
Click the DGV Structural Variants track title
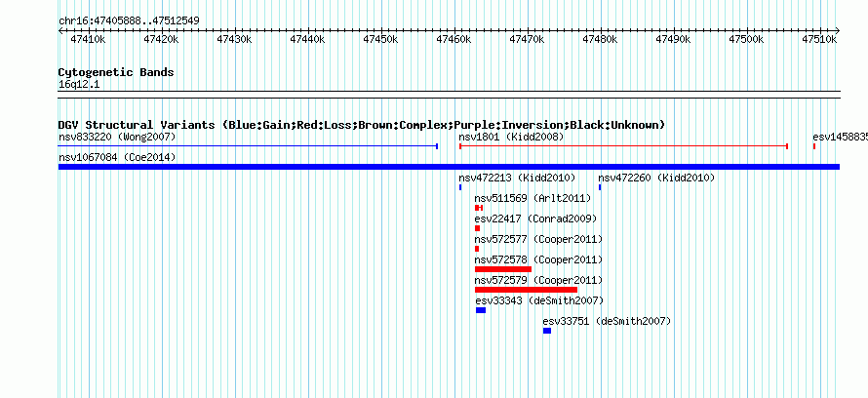362,125
